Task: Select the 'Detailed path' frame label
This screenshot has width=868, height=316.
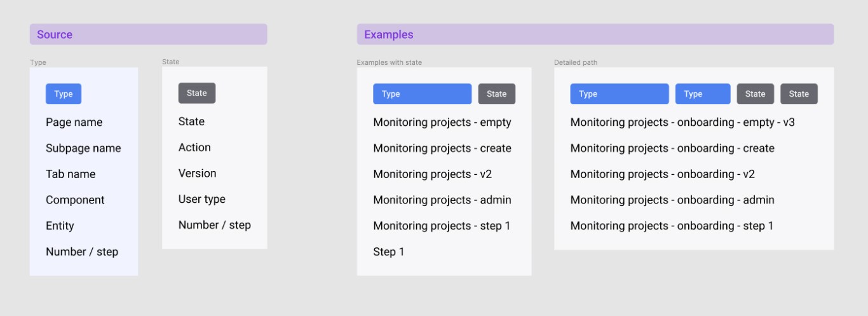Action: (576, 62)
